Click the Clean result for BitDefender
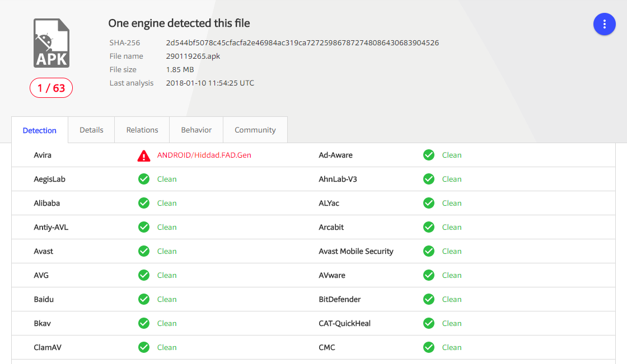Screen dimensions: 627x364 [x=452, y=299]
